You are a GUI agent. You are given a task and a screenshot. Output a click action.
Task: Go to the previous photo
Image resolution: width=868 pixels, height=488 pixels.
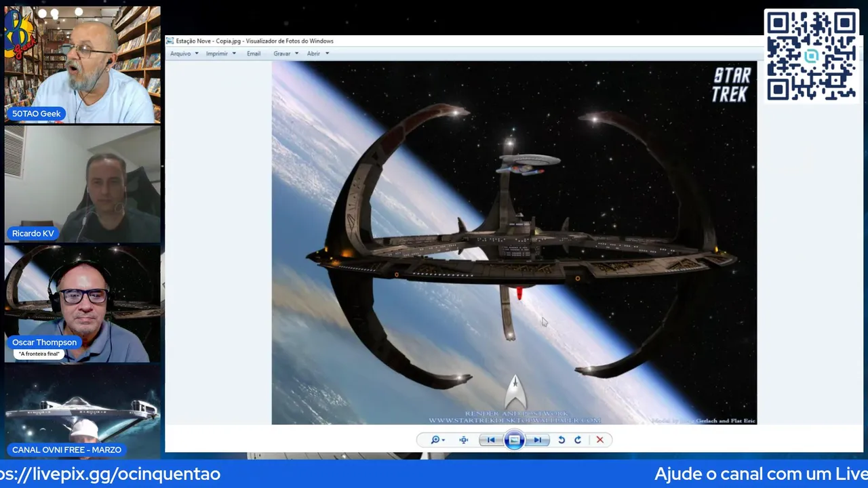(x=491, y=440)
